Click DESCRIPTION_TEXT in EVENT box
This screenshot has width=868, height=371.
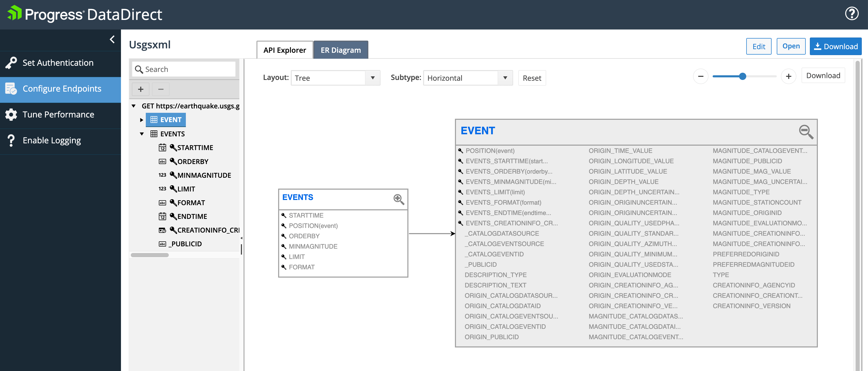pos(495,285)
